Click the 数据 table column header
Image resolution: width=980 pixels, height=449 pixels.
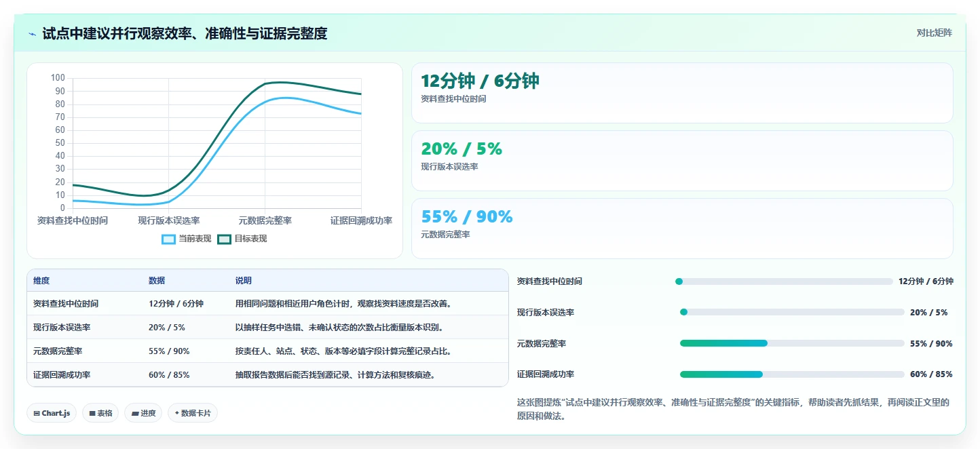click(x=157, y=281)
